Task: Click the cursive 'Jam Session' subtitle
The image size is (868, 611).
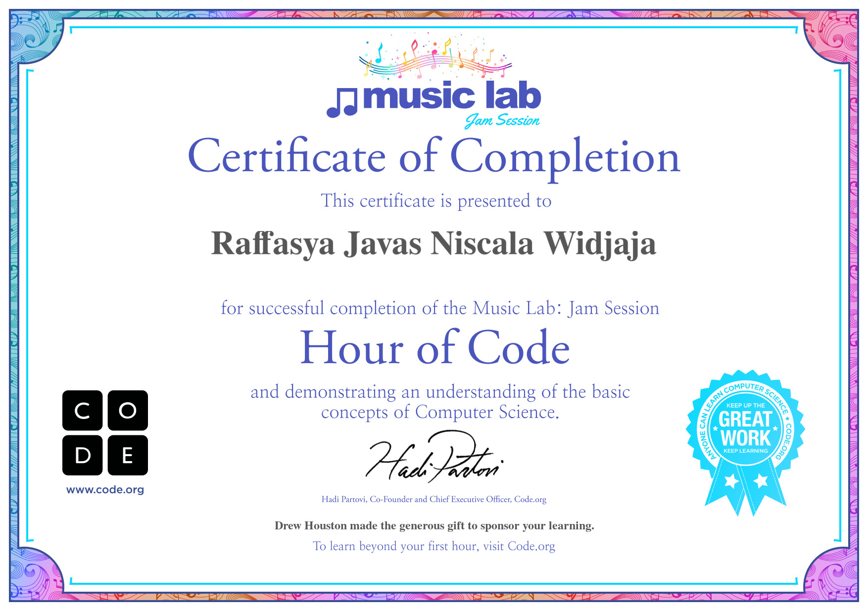Action: tap(502, 121)
